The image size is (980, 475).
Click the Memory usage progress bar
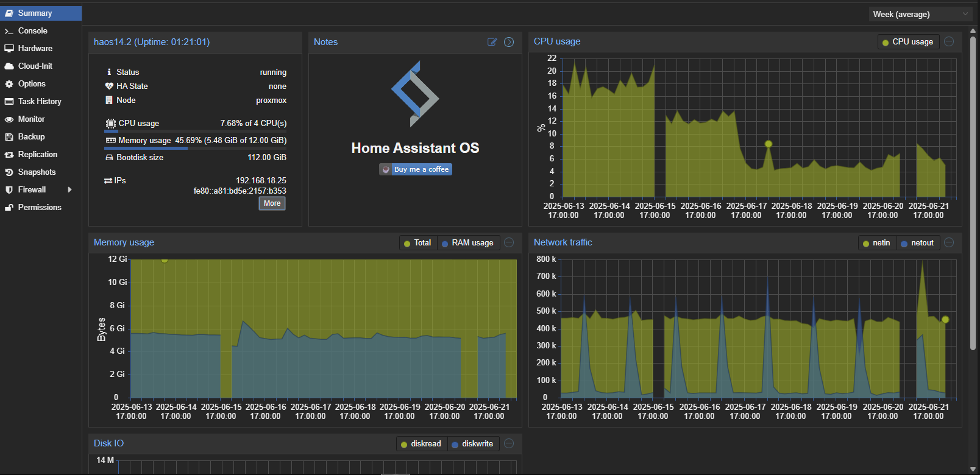196,148
